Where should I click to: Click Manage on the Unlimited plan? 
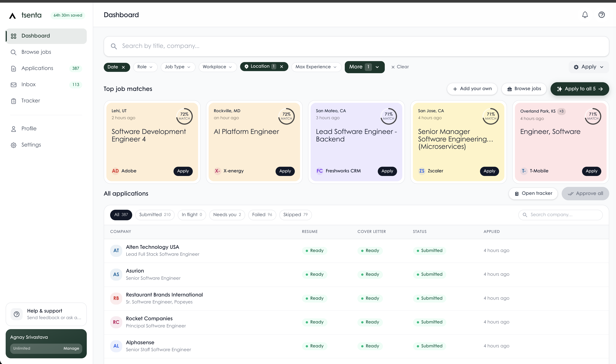pyautogui.click(x=71, y=349)
